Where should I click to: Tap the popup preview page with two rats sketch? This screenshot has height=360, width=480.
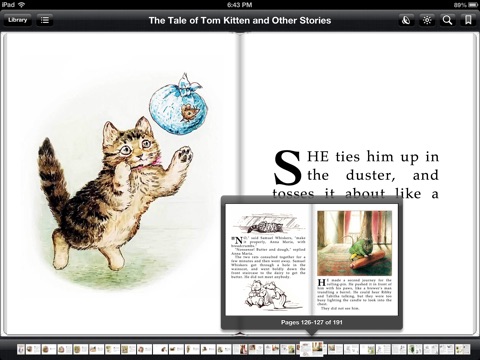pyautogui.click(x=268, y=260)
